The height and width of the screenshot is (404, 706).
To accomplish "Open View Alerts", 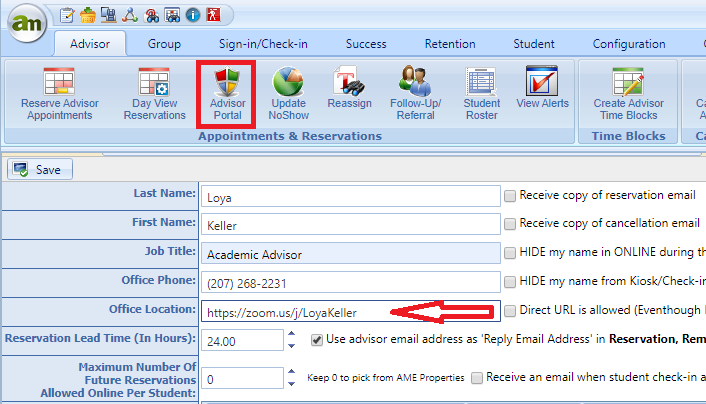I will [542, 88].
